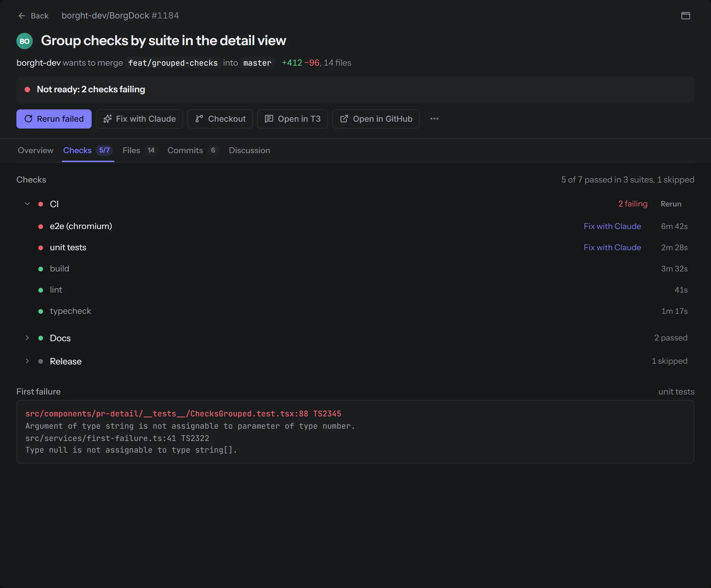This screenshot has height=588, width=711.
Task: Click Fix with Claude in the action bar
Action: coord(139,119)
